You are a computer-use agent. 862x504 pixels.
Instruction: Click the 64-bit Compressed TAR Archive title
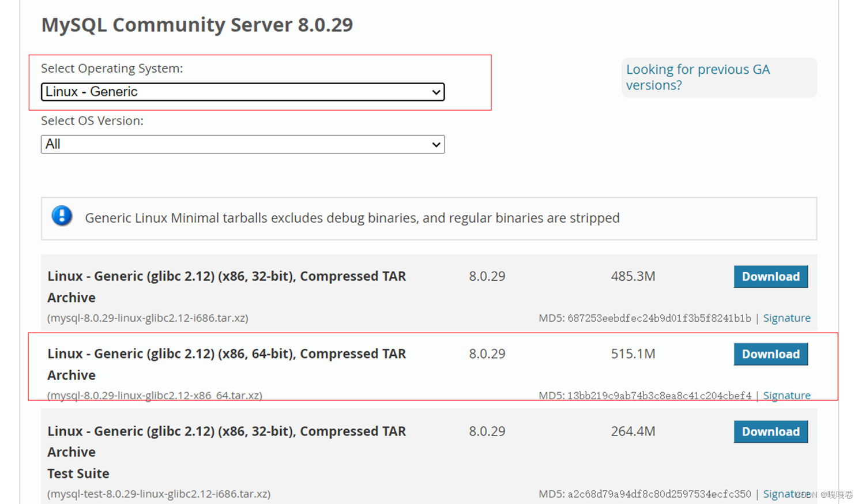point(227,364)
